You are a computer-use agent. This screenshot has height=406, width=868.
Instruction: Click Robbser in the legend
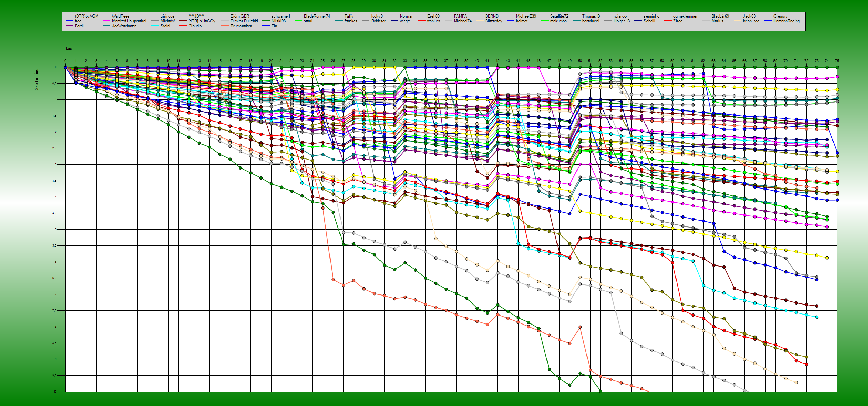tap(378, 21)
